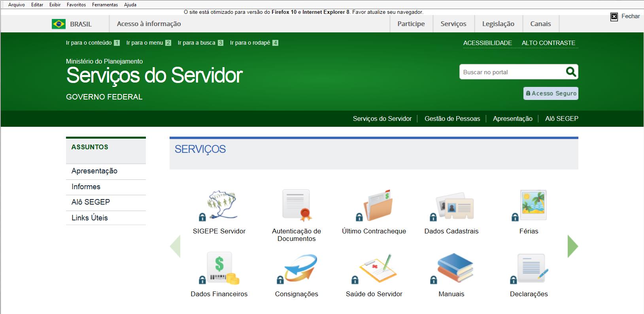Click the SIGEPE Servidor text label
Screen dimensions: 644x314
tap(219, 231)
